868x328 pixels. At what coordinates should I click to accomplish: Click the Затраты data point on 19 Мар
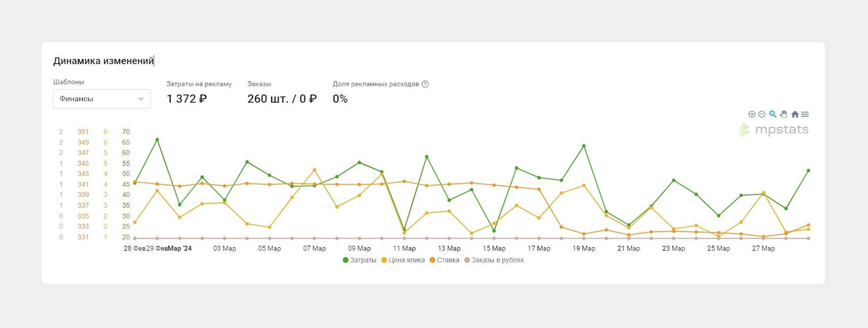click(x=584, y=146)
